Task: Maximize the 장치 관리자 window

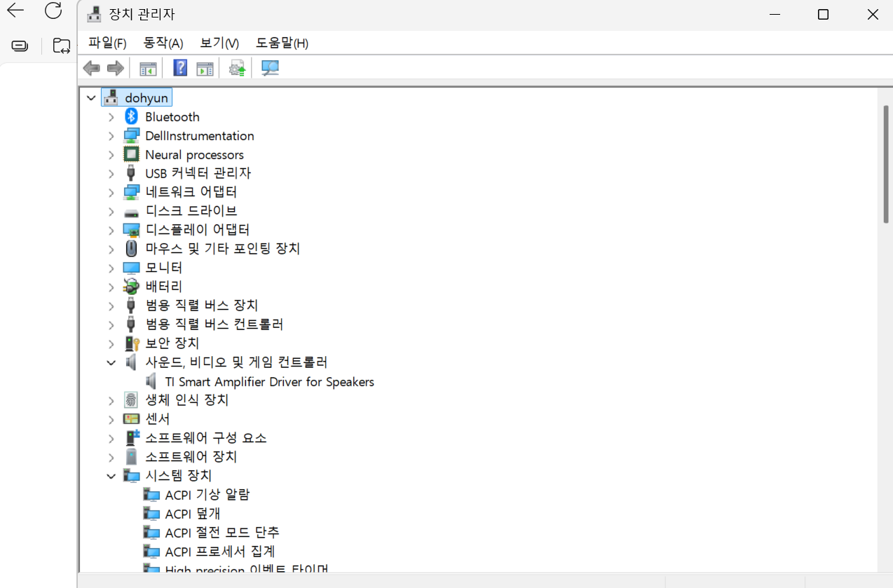Action: [x=824, y=14]
